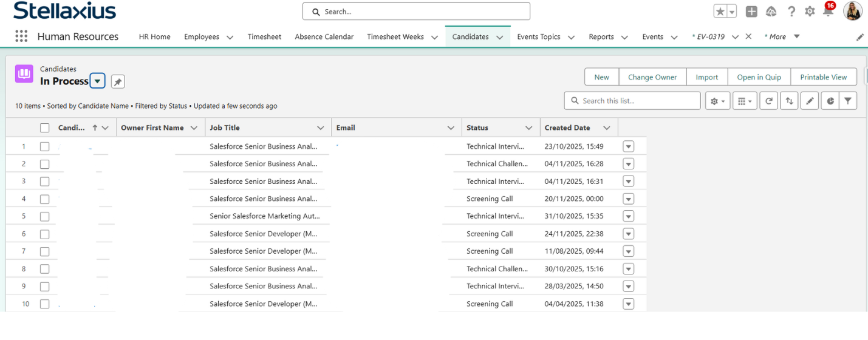Pin the In Process list view
The width and height of the screenshot is (868, 340).
[118, 81]
